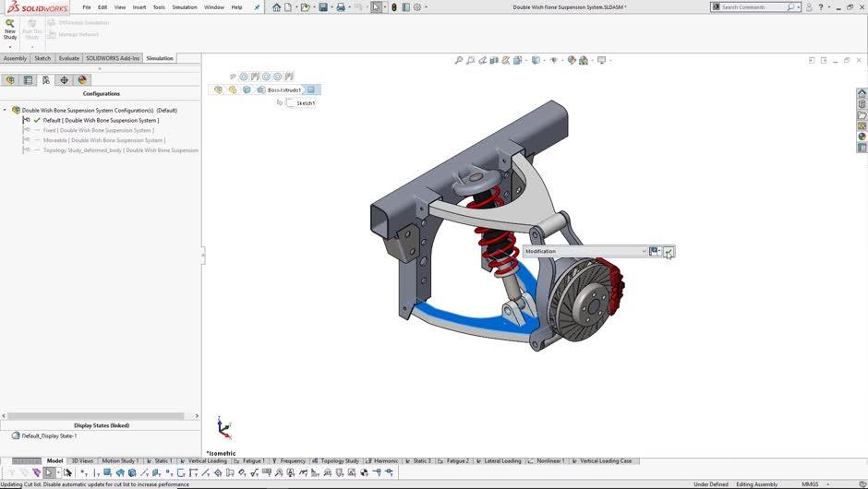This screenshot has height=489, width=868.
Task: Open the DisplayManager appearance tab icon
Action: (x=82, y=80)
